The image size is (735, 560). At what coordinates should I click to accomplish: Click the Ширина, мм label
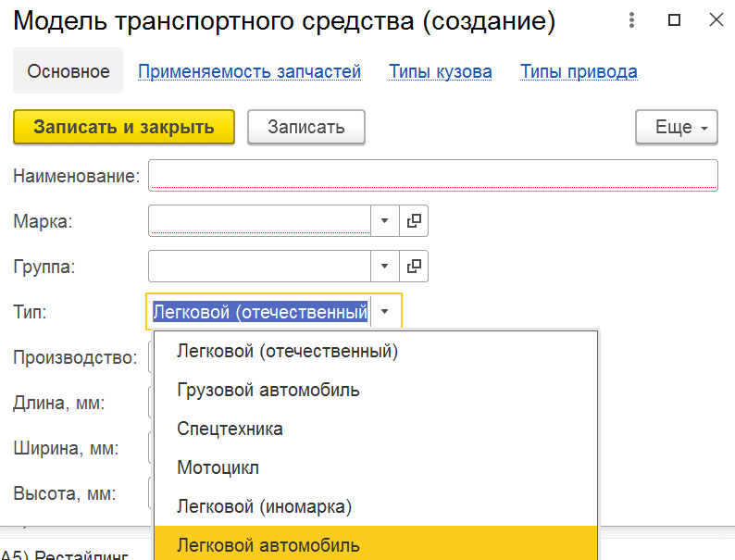(x=66, y=449)
